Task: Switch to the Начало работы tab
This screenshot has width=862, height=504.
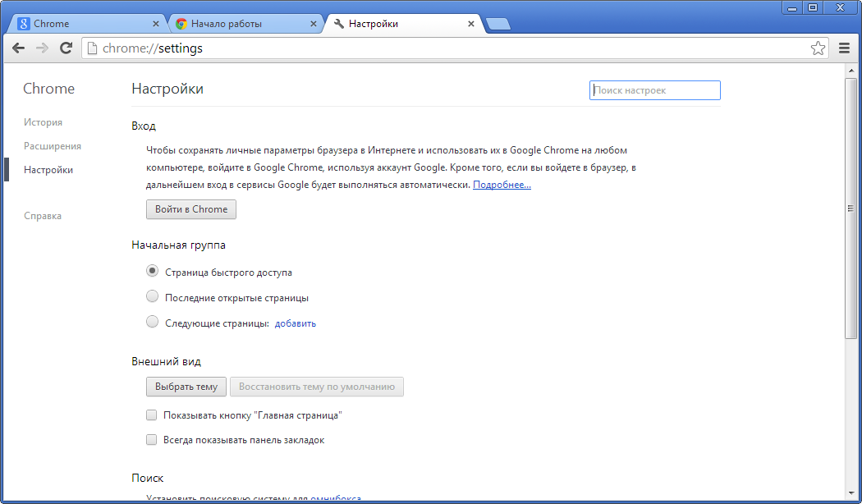Action: [238, 24]
